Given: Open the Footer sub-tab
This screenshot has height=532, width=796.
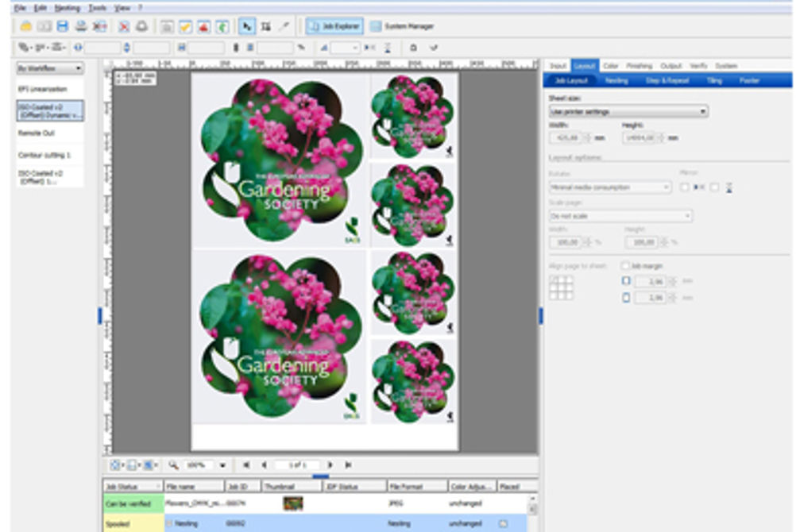Looking at the screenshot, I should point(749,80).
